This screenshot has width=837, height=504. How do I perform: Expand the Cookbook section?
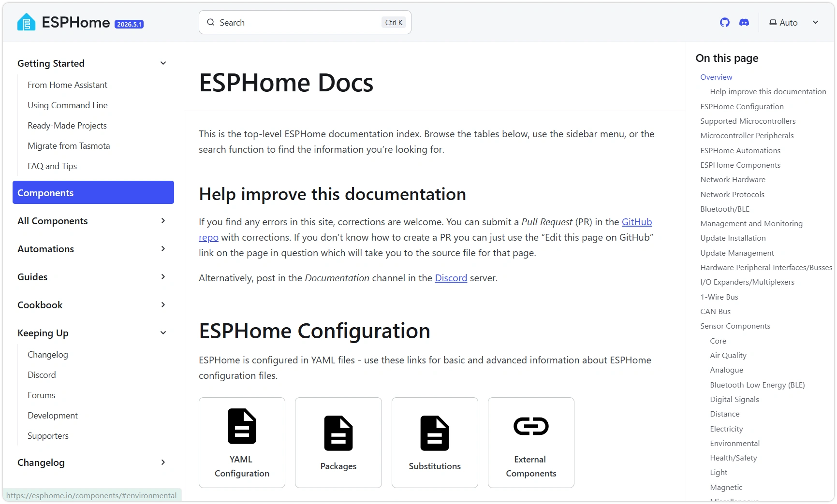(x=163, y=305)
